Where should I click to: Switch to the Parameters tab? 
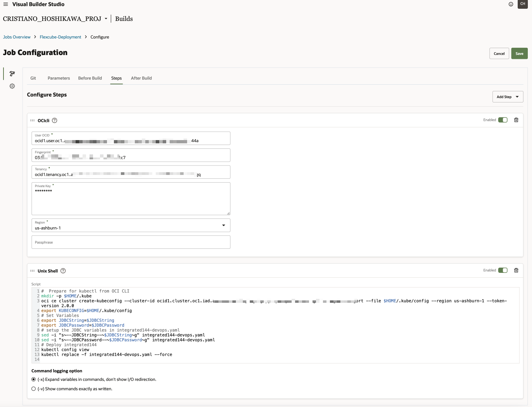(x=59, y=78)
